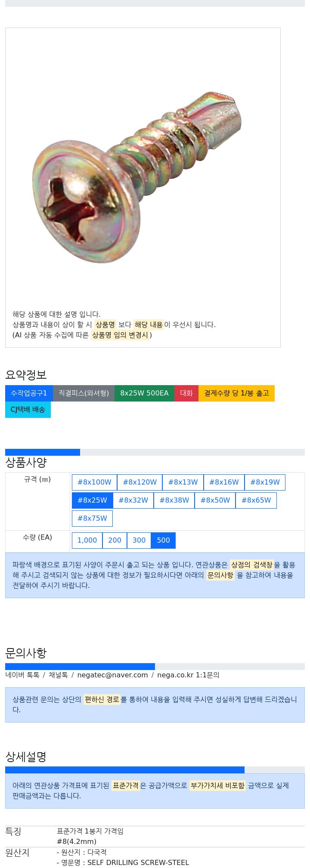Click the red 대화 brand tag

186,393
